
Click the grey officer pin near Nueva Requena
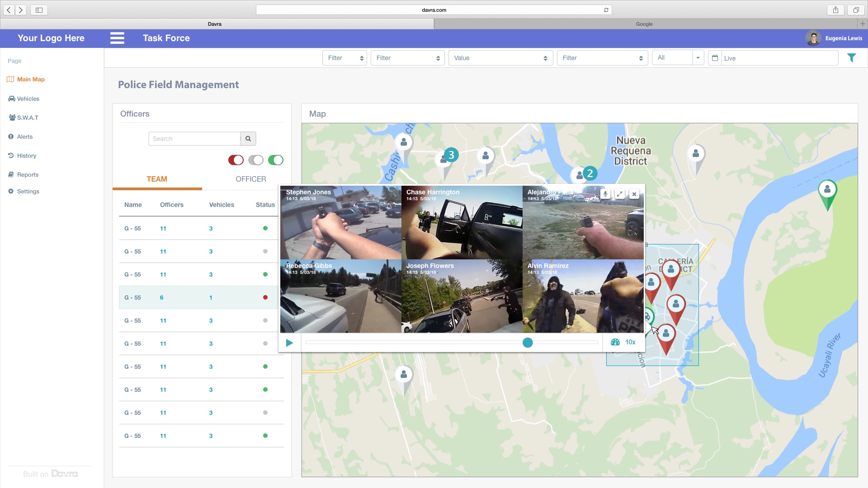[x=696, y=159]
